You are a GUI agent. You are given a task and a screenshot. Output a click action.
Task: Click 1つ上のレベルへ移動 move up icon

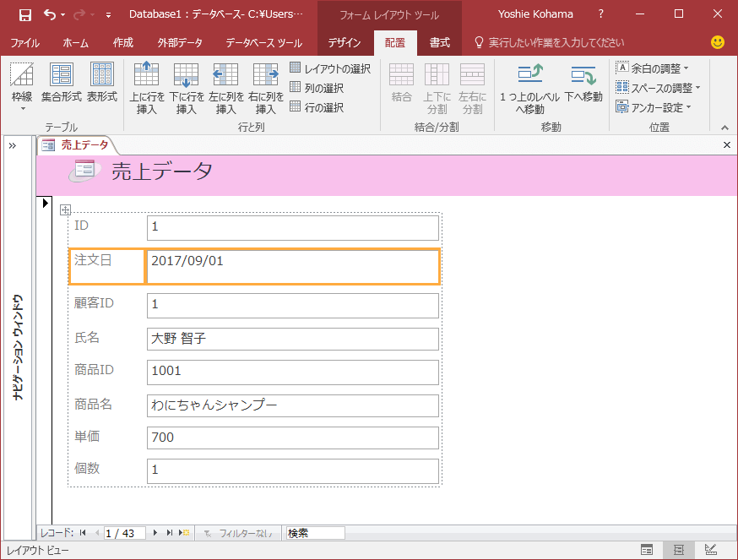click(x=530, y=89)
